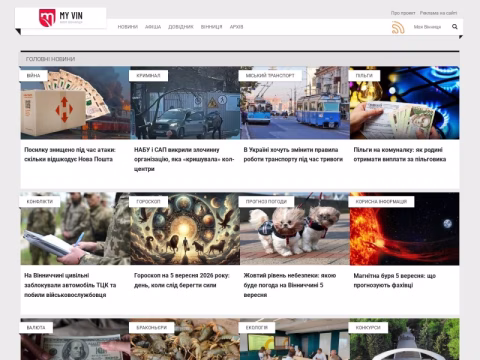Viewport: 480px width, 360px height.
Task: Open the Архів menu item
Action: (x=236, y=27)
